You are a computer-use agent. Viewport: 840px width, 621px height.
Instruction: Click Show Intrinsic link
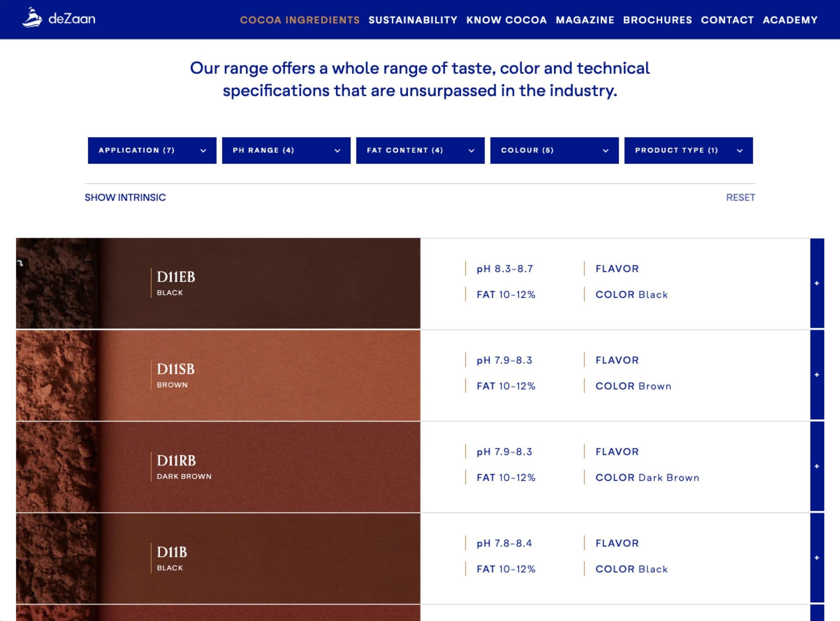click(x=125, y=197)
